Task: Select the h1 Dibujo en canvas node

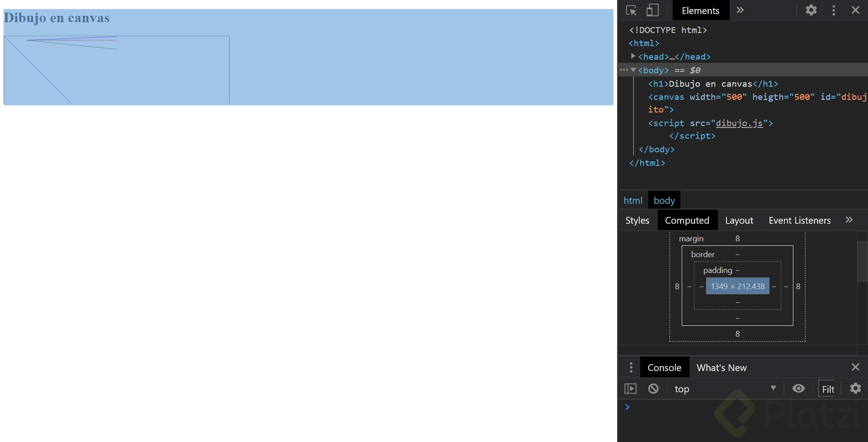Action: point(713,84)
